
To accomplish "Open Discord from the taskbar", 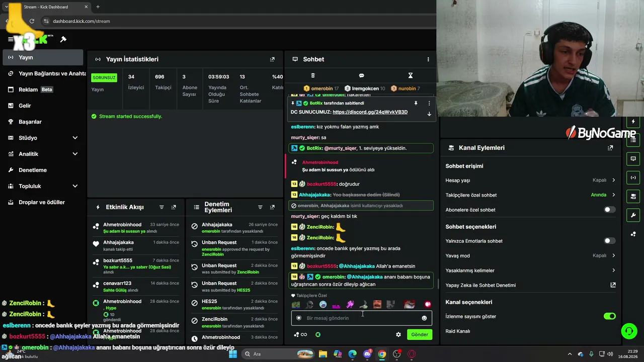I will (367, 354).
